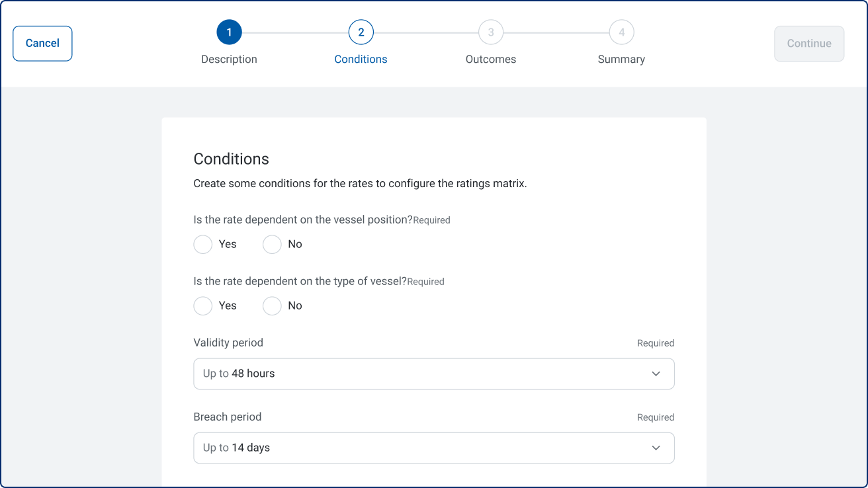The image size is (868, 488).
Task: Click the step 4 circle in the stepper
Action: tap(621, 32)
